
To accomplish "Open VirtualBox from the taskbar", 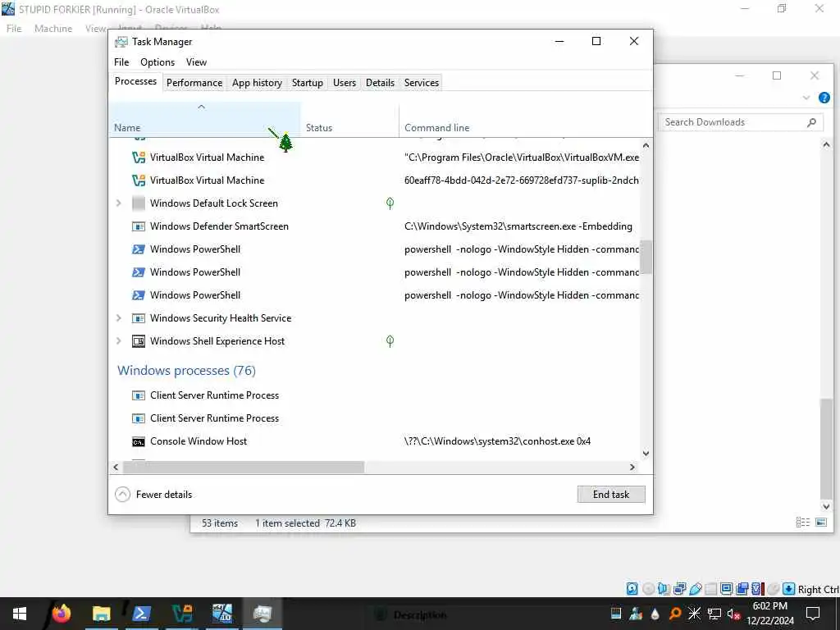I will pyautogui.click(x=182, y=614).
